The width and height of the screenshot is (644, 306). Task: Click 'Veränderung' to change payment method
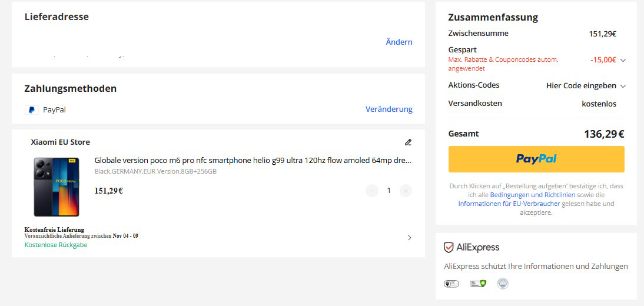point(389,109)
